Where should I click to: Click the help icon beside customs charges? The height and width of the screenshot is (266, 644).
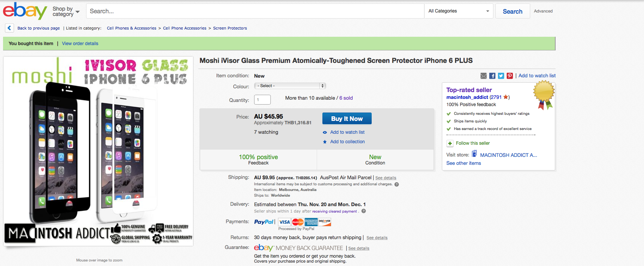(x=397, y=185)
